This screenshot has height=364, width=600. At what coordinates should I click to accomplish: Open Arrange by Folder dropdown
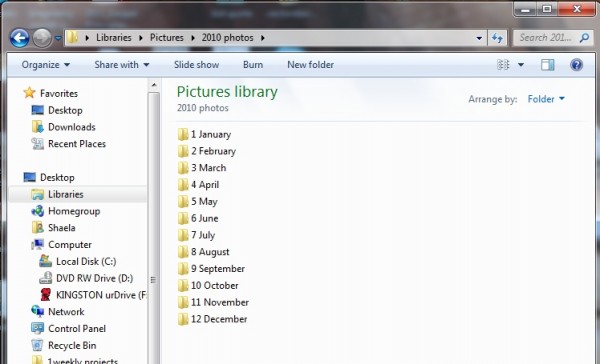(x=546, y=99)
